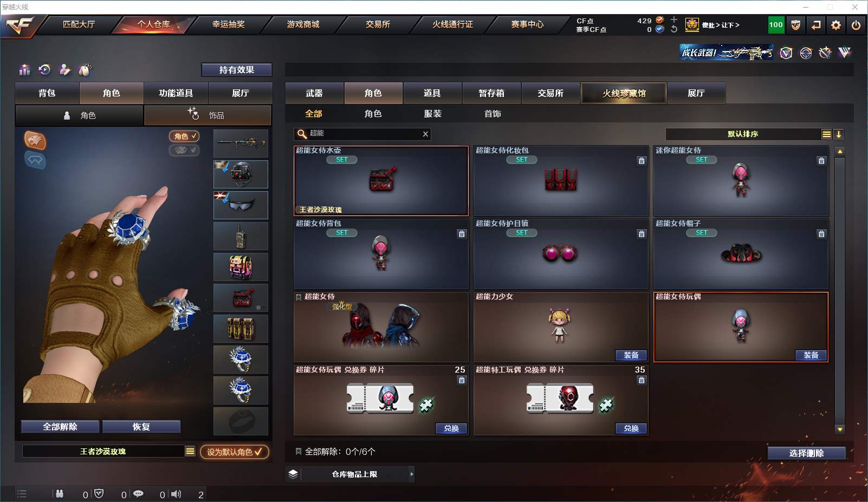
Task: Check the 全部解除 checkbox at bottom
Action: [x=298, y=451]
